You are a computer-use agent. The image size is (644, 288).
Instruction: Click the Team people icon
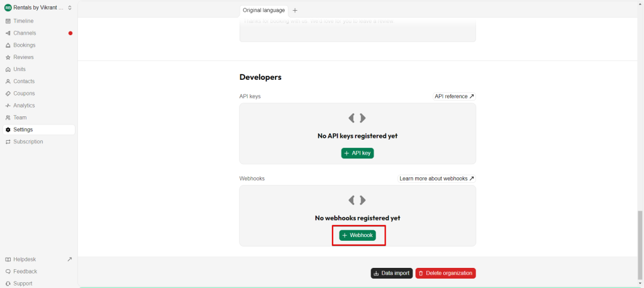tap(8, 118)
